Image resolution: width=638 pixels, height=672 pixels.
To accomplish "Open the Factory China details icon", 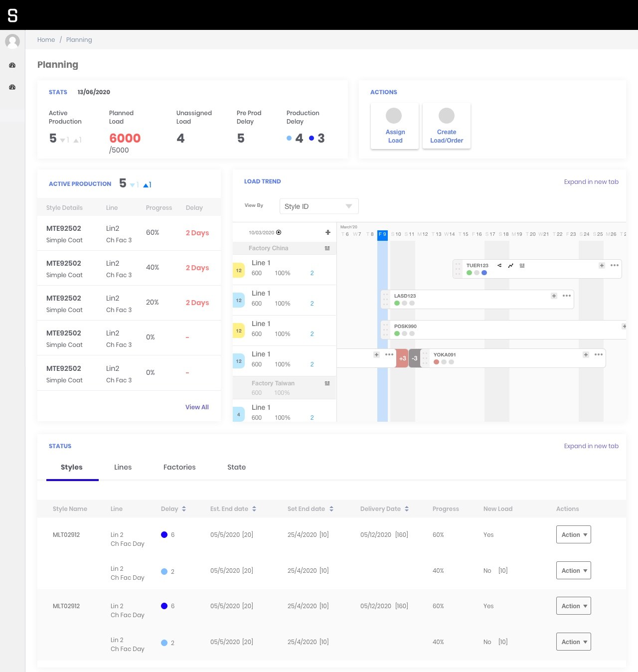I will pos(327,248).
